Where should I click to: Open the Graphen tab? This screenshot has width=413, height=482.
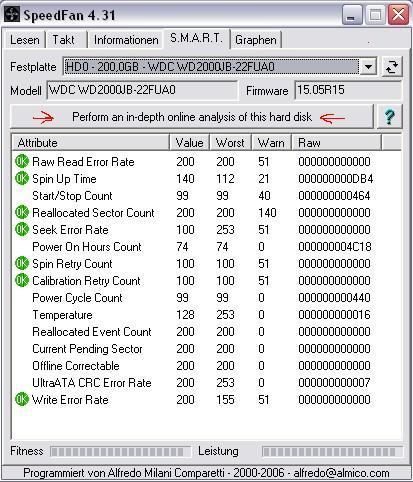(x=256, y=40)
